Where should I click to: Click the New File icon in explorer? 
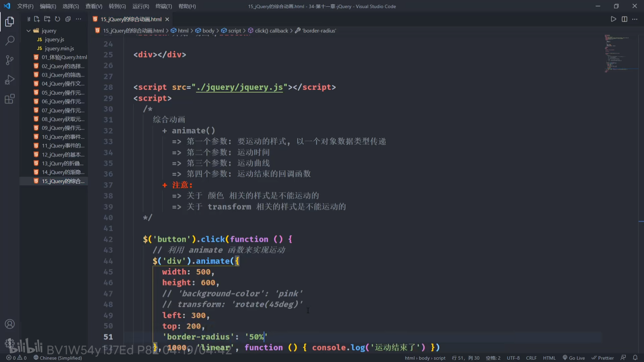37,19
